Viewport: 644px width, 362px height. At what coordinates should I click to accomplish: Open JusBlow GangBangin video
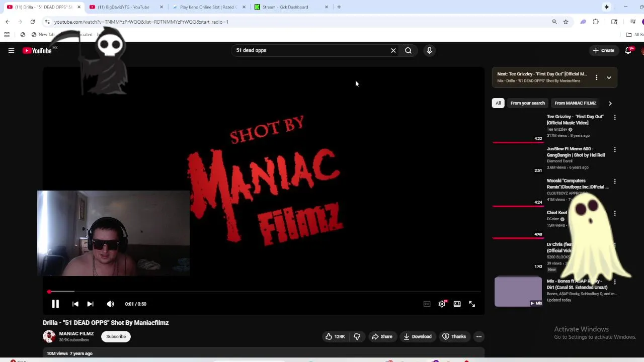pyautogui.click(x=576, y=152)
